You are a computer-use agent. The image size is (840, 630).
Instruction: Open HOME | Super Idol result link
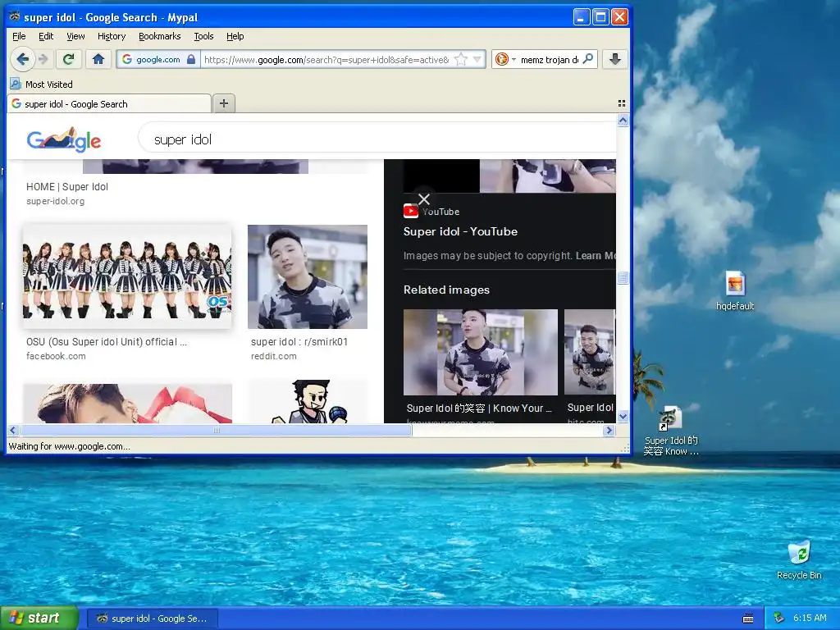point(67,186)
